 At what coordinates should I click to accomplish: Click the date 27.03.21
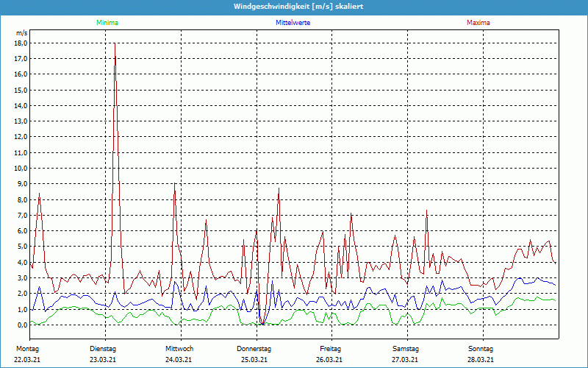[x=405, y=360]
